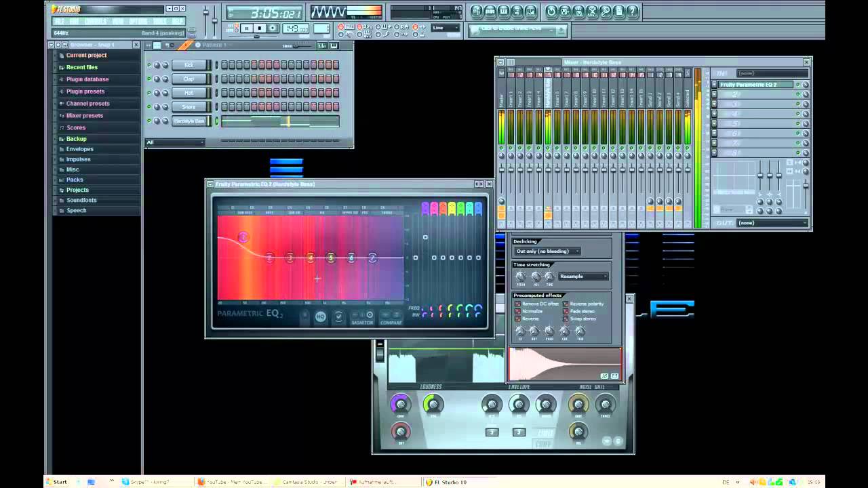The width and height of the screenshot is (868, 488).
Task: Open the OPTIONS menu
Action: click(138, 21)
